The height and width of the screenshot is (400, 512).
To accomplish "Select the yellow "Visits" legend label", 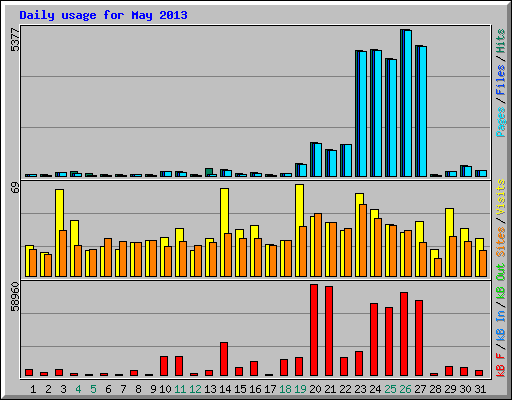I will point(501,198).
